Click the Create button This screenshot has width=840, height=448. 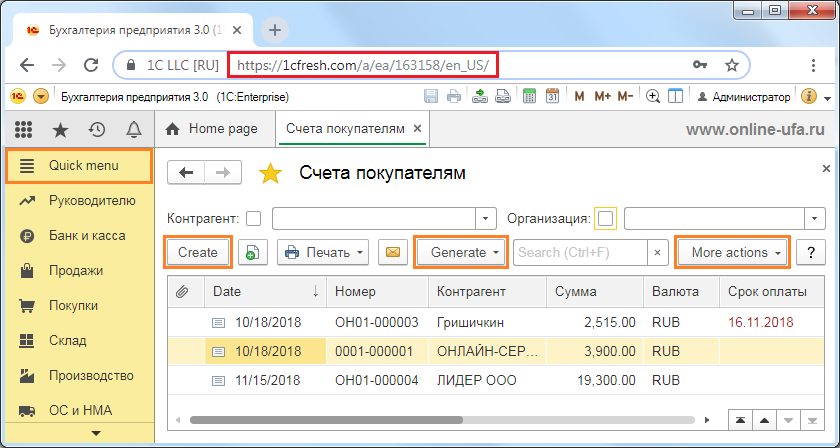click(x=198, y=252)
